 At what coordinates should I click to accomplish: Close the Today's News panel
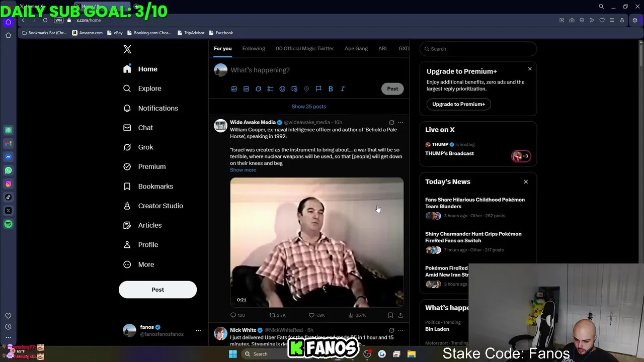coord(526,182)
